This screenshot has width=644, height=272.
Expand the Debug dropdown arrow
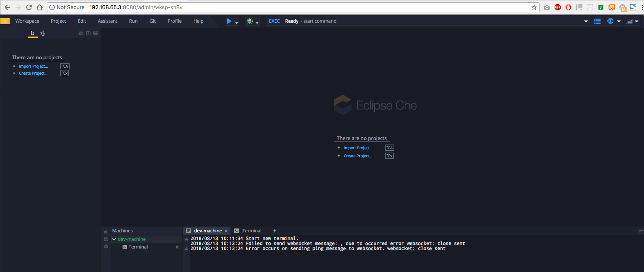(x=257, y=23)
